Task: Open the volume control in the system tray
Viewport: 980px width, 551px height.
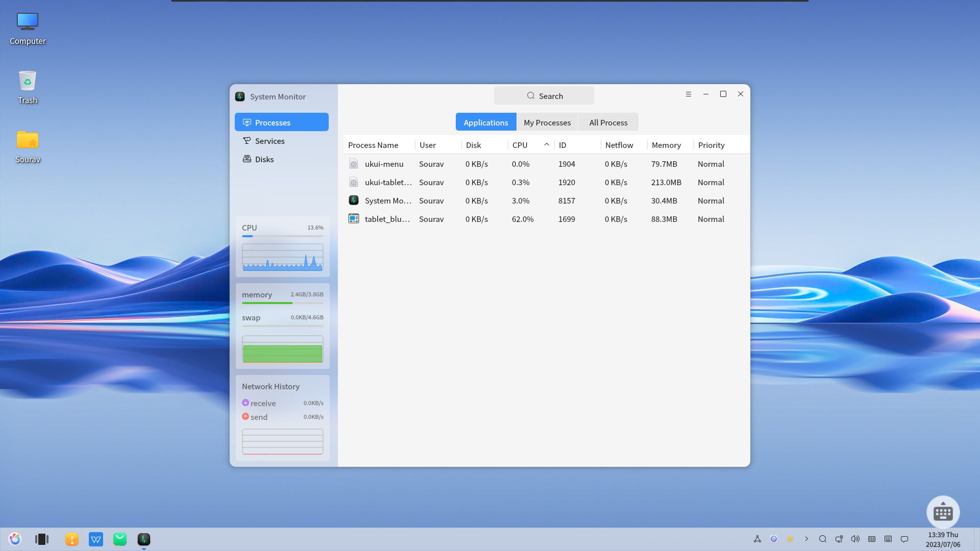Action: click(855, 539)
